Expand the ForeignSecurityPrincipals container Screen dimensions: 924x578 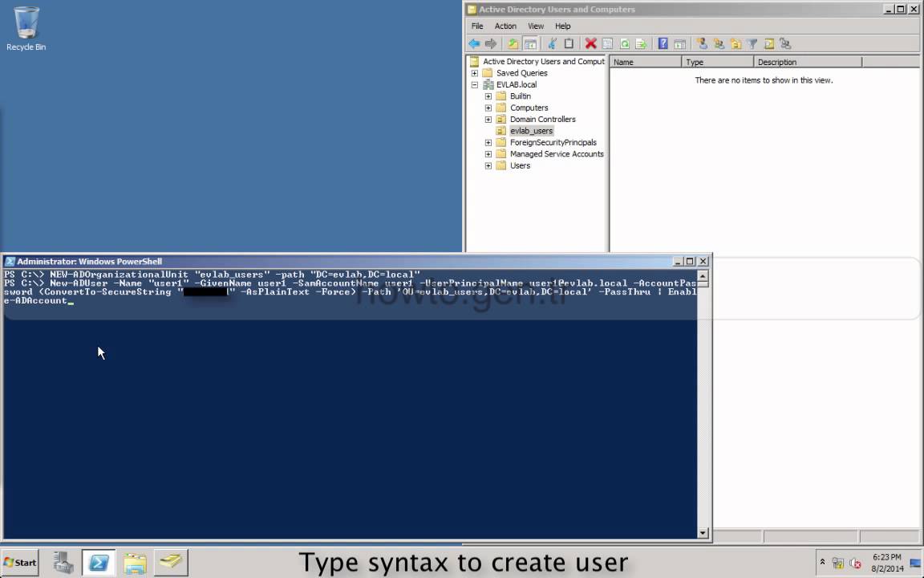(488, 143)
